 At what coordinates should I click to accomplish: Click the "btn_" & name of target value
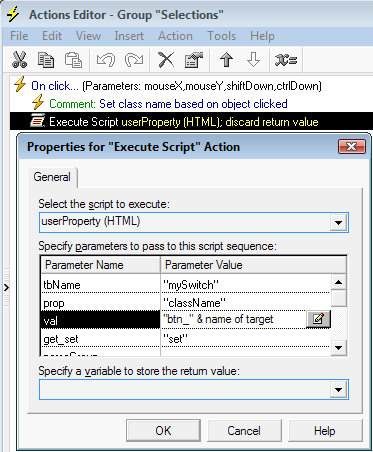[218, 319]
